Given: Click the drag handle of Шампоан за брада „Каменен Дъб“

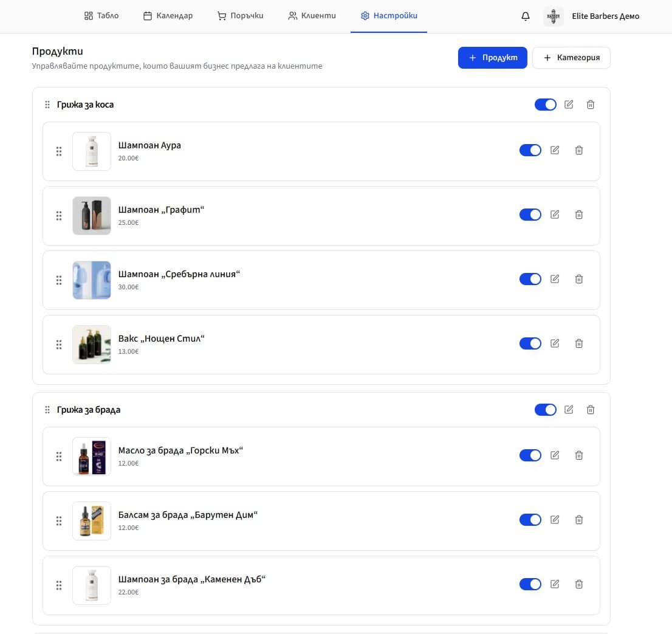Looking at the screenshot, I should (59, 585).
